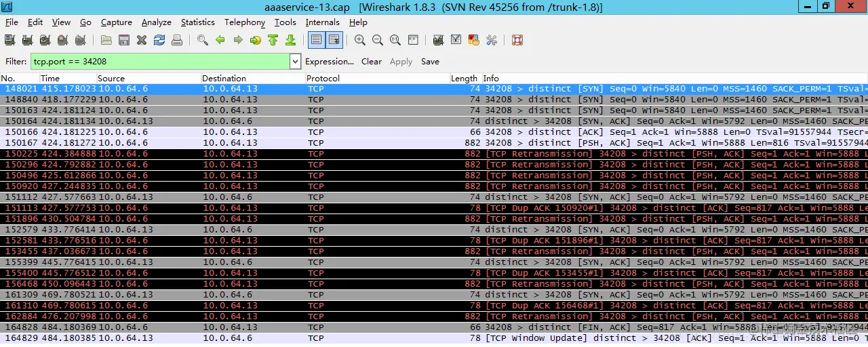Zoom out of packet text

pyautogui.click(x=378, y=40)
